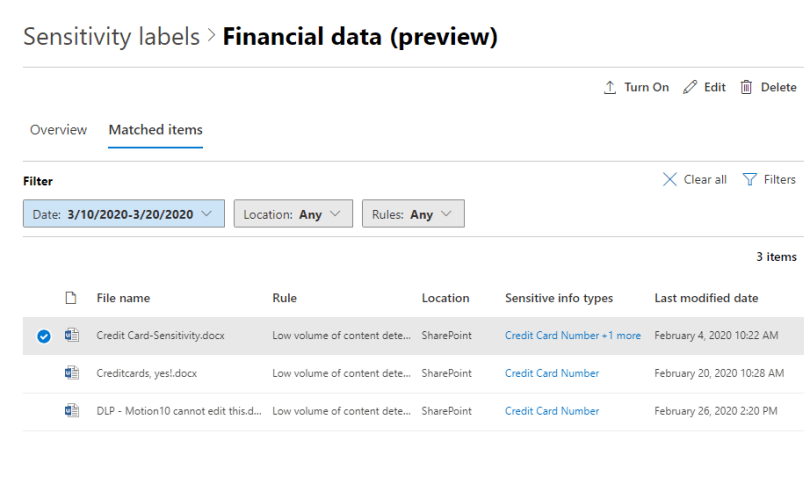Select the Matched items tab
Viewport: 810px width, 477px height.
[x=155, y=130]
